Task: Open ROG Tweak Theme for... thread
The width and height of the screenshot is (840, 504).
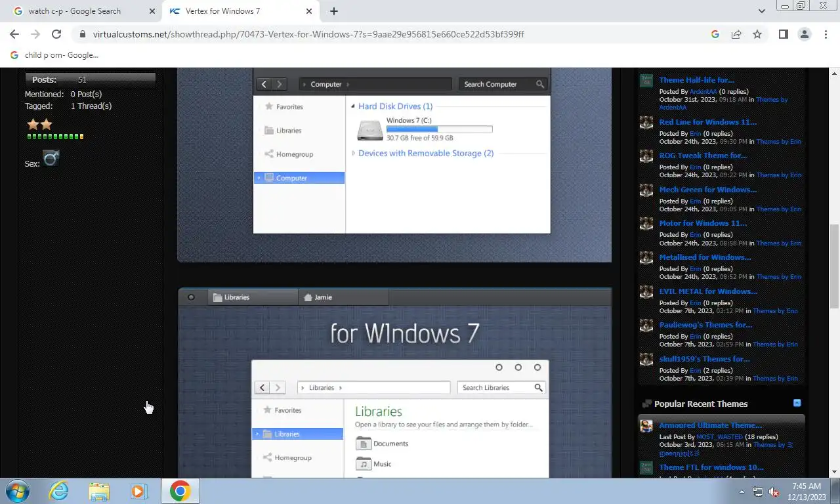Action: tap(703, 156)
